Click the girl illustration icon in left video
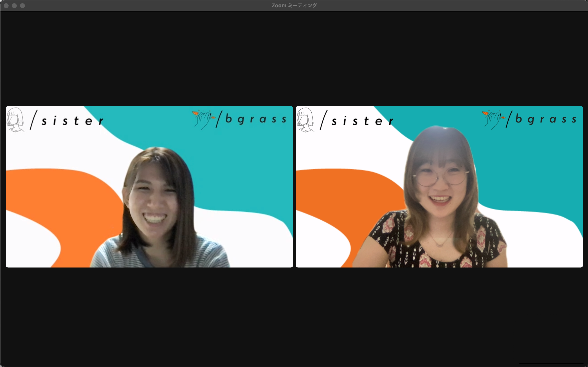 [15, 120]
